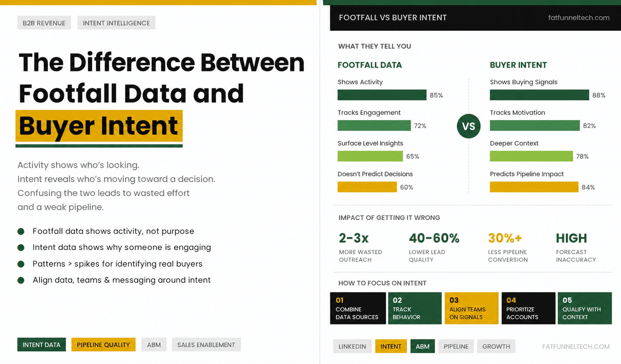Click the PIPELINE QUALITY yellow tag
621x364 pixels.
tap(103, 345)
